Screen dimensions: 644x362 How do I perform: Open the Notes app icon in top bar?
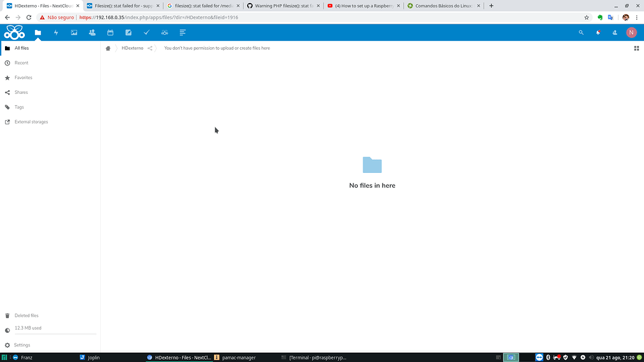[128, 32]
